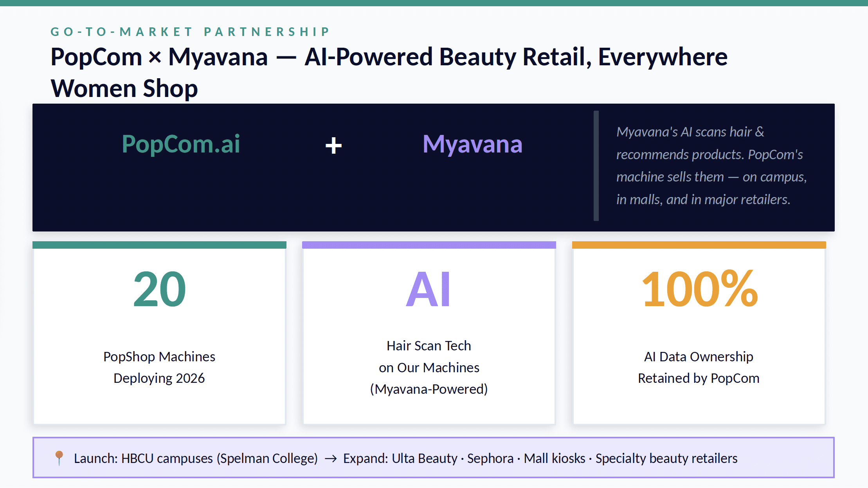The image size is (868, 488).
Task: Click PopShop Machines Deploying 2026 caption
Action: (159, 367)
